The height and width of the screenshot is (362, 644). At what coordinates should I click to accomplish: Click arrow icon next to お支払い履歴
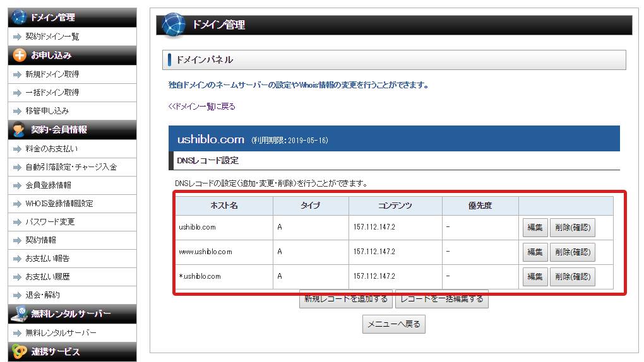pyautogui.click(x=17, y=277)
